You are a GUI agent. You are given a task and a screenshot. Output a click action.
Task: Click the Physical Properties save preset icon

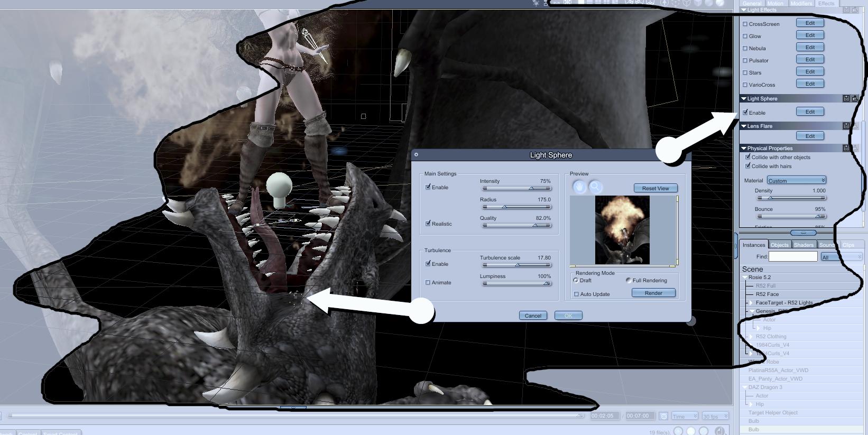click(846, 148)
